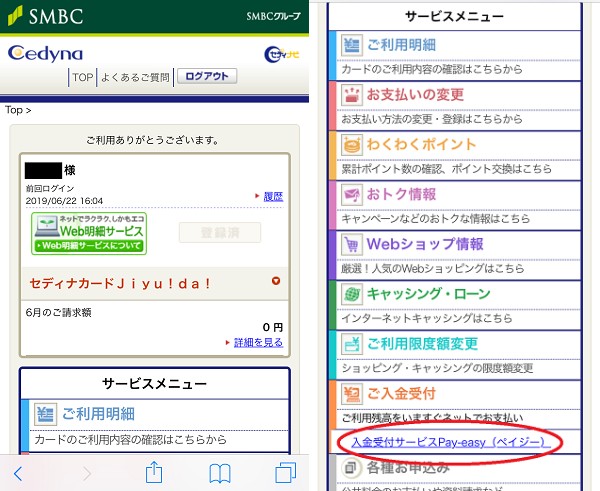Click サービスメニュー title in right screen
Viewport: 600px width, 491px height.
(454, 16)
